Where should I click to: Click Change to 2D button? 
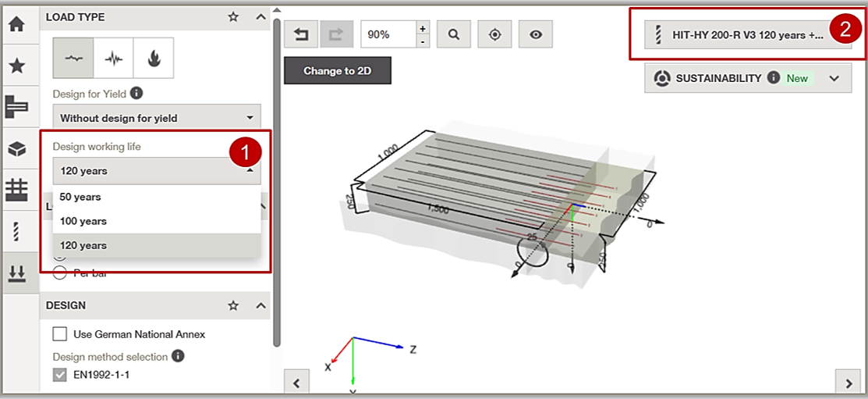(338, 71)
